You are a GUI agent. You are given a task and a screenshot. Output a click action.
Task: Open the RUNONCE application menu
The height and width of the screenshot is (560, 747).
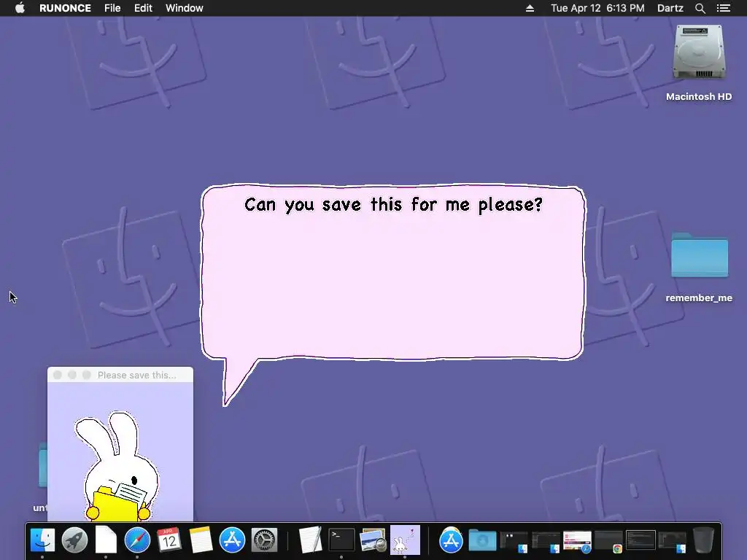click(65, 8)
